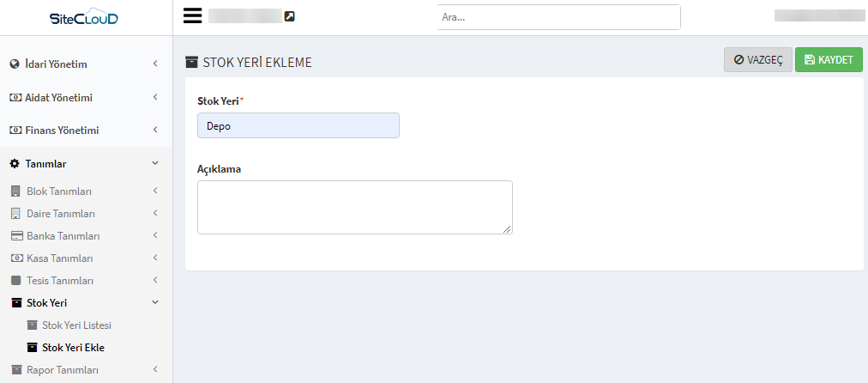Click the gear icon beside Tanımlar

click(x=15, y=163)
